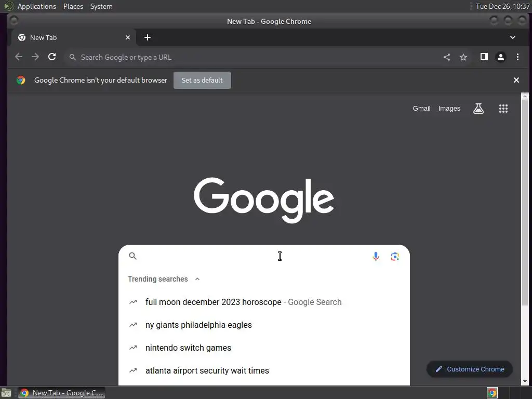Open the profile avatar icon
This screenshot has width=532, height=399.
point(501,57)
